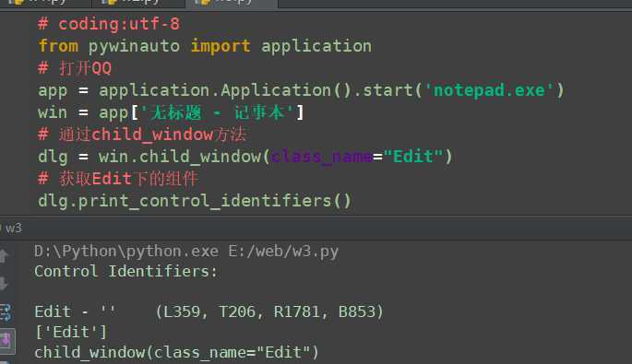Click the 'D:\Python\python.exe E:/web/w3.py' console line

tap(186, 252)
